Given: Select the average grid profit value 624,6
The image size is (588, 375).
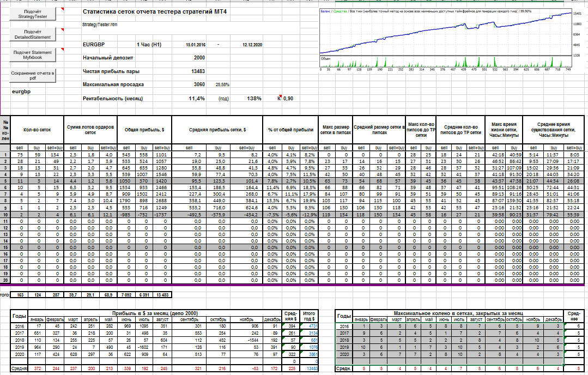Looking at the screenshot, I should tap(247, 208).
